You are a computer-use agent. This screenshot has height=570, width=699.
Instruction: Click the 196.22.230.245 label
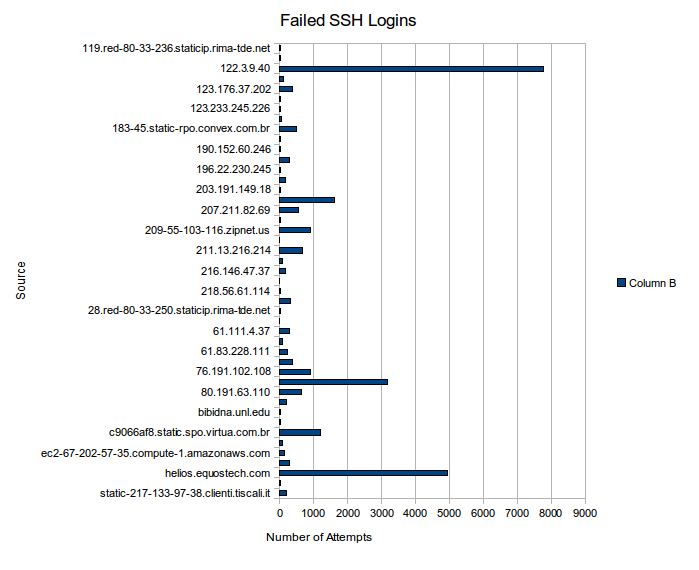coord(233,169)
